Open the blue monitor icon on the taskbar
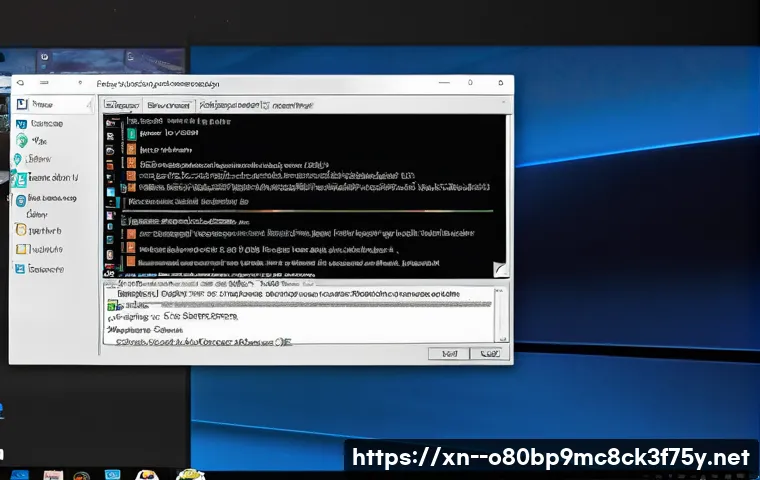 113,473
